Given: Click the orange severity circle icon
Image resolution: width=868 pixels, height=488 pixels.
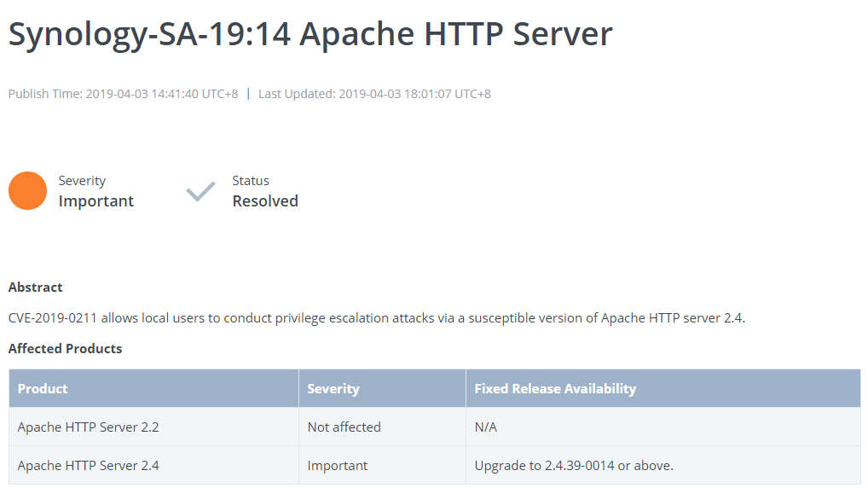Looking at the screenshot, I should 27,190.
